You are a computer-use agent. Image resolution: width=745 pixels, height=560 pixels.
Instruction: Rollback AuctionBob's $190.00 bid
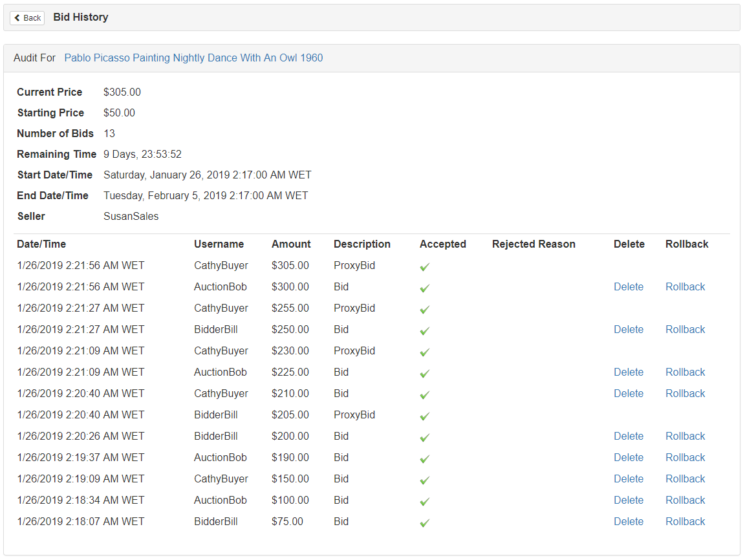[685, 458]
